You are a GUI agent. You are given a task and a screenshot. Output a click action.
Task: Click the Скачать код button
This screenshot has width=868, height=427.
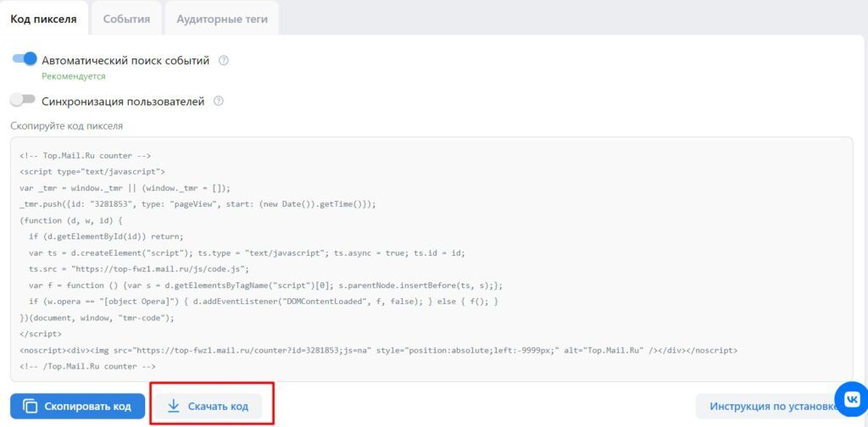(209, 407)
